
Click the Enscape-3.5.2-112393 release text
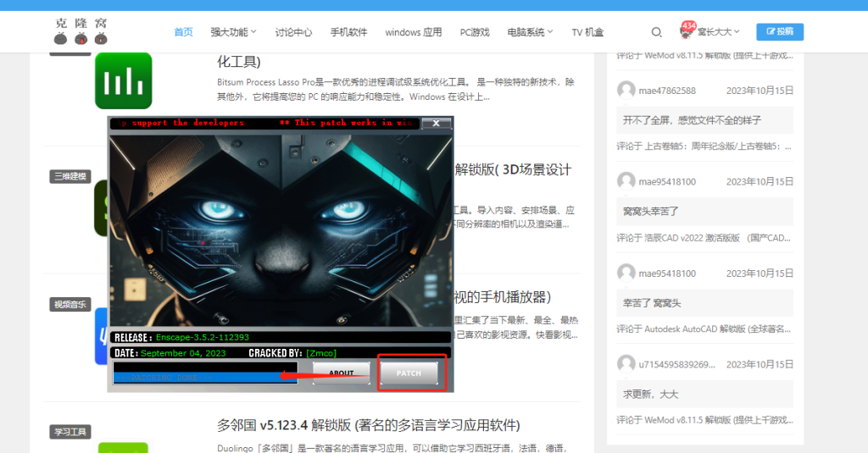(x=202, y=337)
